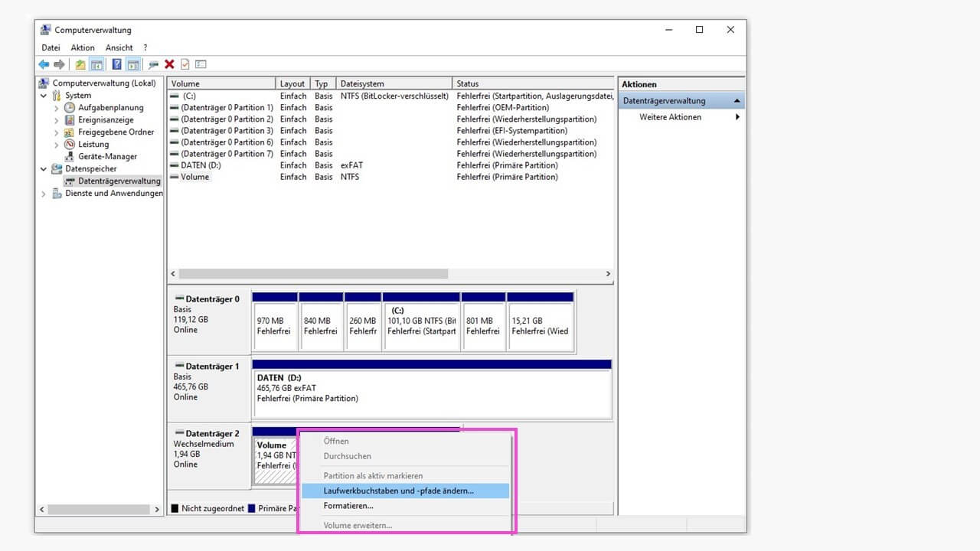Select Datenspeicher icon in tree
Screen dimensions: 980x551
(57, 168)
